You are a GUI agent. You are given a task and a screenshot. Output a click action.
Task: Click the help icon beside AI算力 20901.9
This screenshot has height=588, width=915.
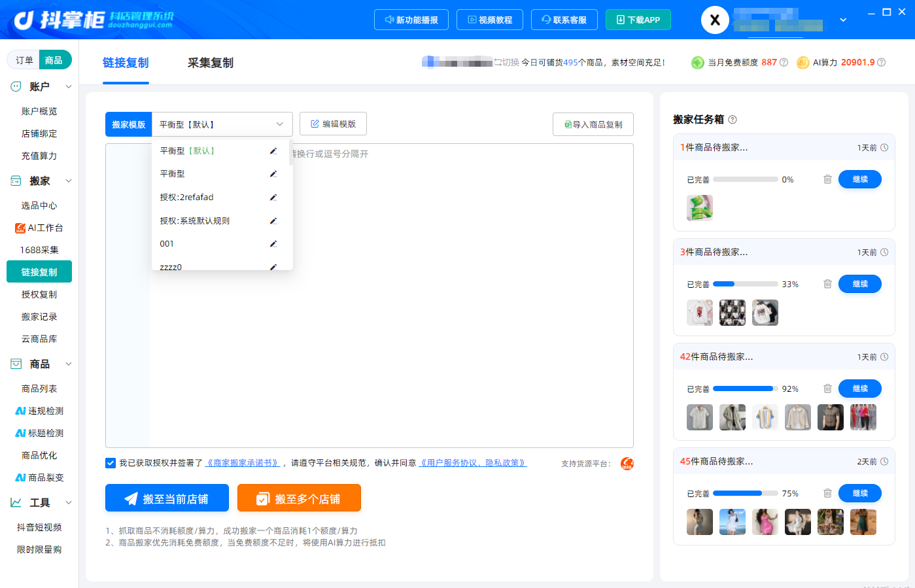[x=881, y=63]
